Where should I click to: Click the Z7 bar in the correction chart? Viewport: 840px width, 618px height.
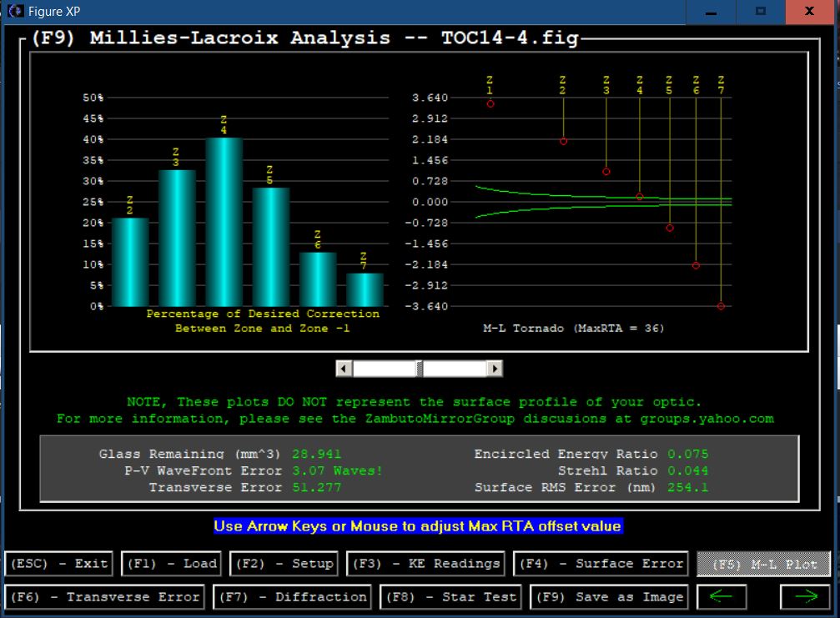click(365, 289)
